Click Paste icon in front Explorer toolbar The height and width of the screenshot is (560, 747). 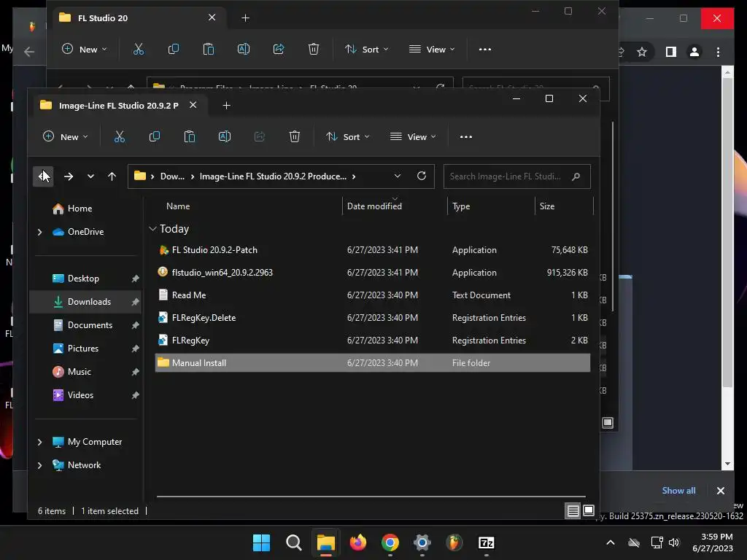pos(190,137)
